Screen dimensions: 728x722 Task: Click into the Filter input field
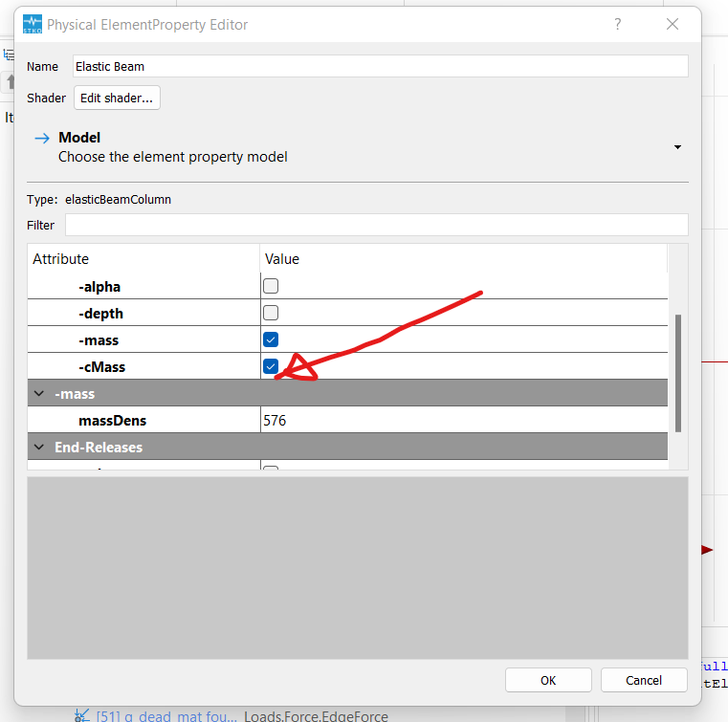(x=376, y=225)
